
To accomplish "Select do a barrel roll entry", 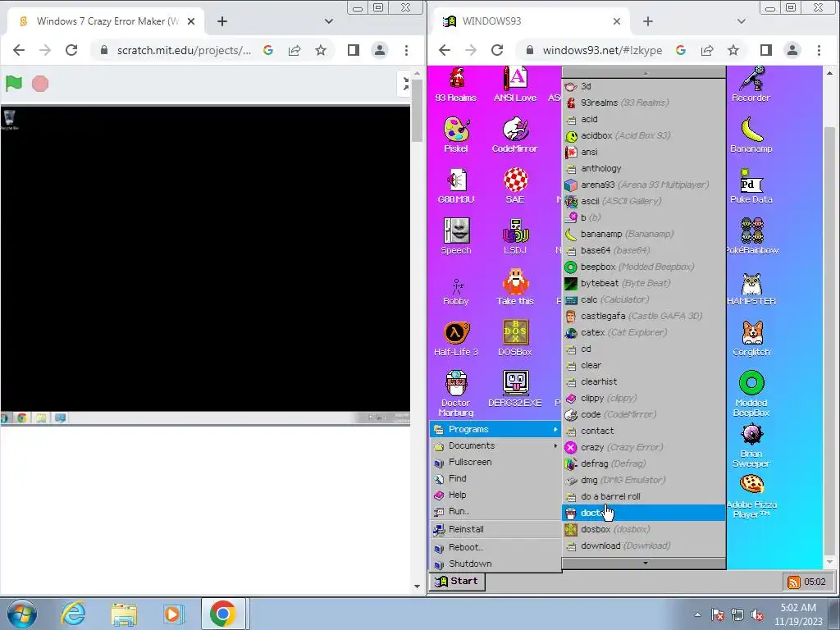I will (644, 496).
